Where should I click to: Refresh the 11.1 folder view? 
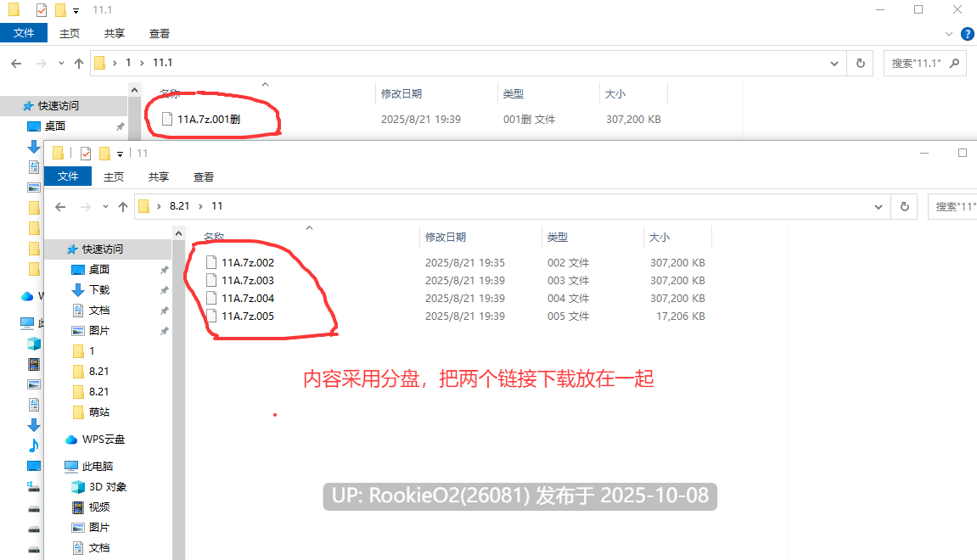861,64
